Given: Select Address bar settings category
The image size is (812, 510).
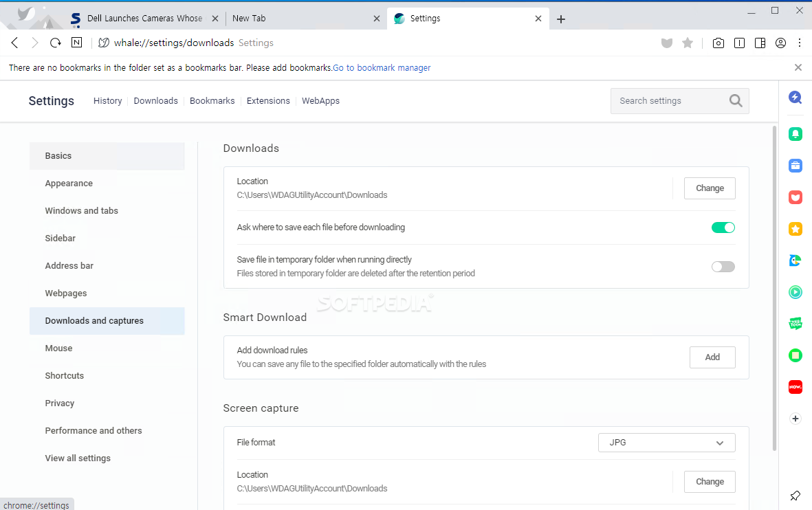Looking at the screenshot, I should click(107, 265).
